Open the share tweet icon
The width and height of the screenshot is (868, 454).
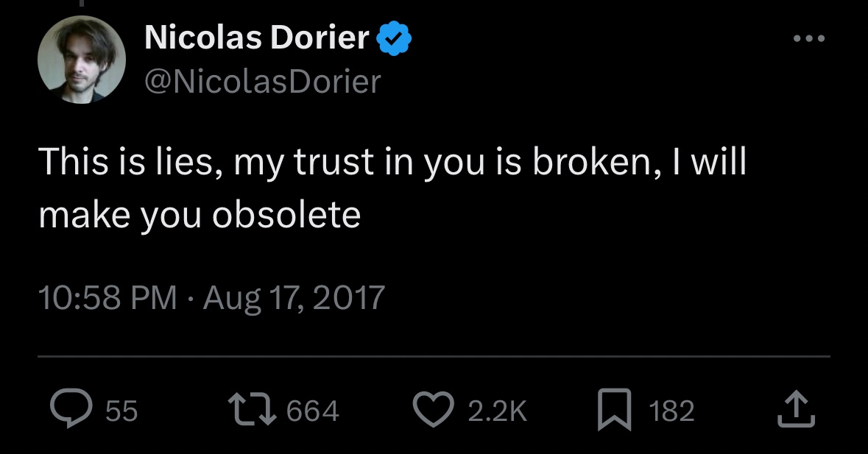tap(797, 410)
